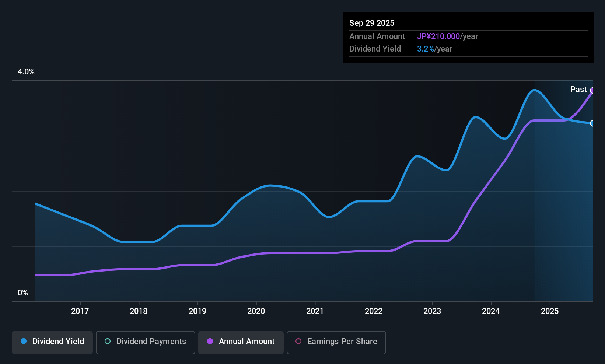This screenshot has width=605, height=364.
Task: Click the white marker on the yield line
Action: (x=592, y=123)
